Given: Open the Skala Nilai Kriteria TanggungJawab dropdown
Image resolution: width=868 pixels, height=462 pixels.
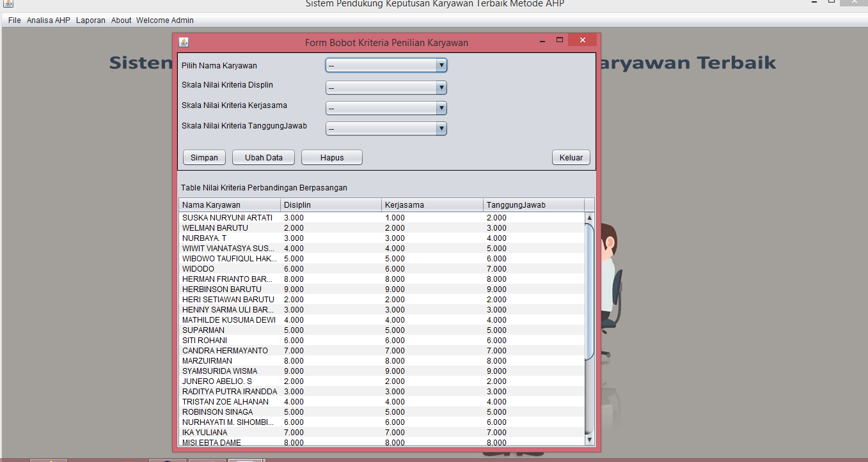Looking at the screenshot, I should (441, 128).
